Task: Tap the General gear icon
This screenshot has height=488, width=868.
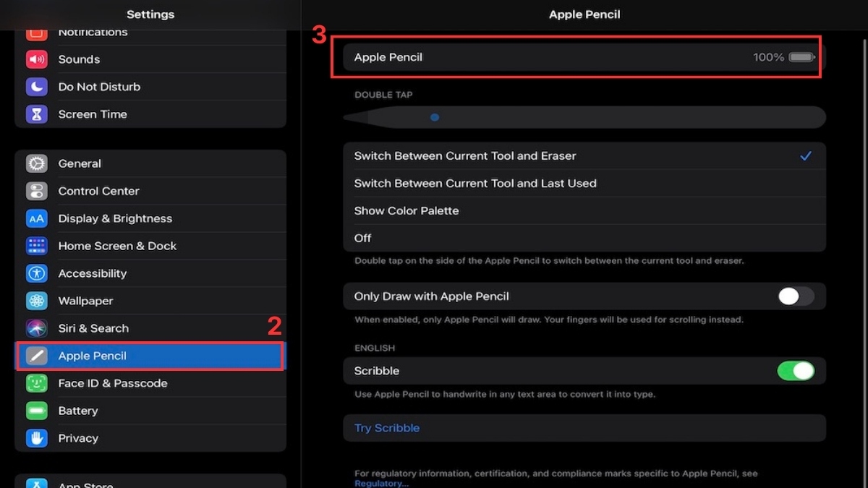Action: (x=37, y=163)
